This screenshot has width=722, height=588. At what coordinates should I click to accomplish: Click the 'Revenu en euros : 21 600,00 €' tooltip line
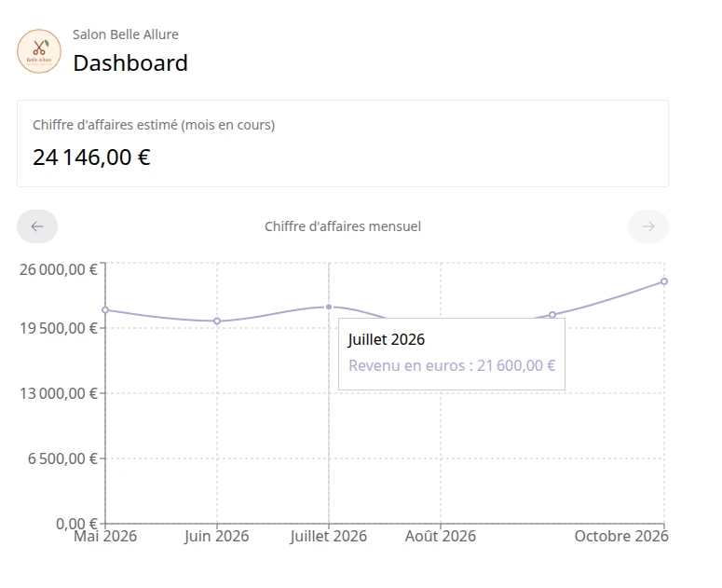[452, 365]
